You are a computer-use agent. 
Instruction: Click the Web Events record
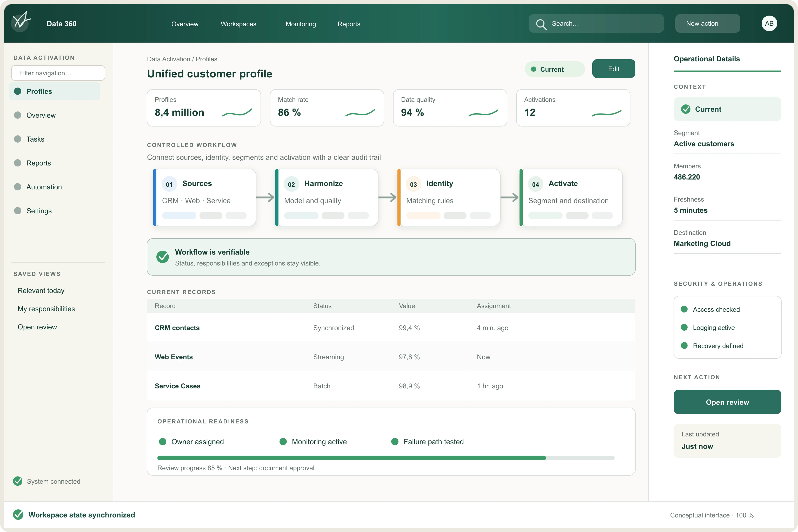tap(391, 357)
